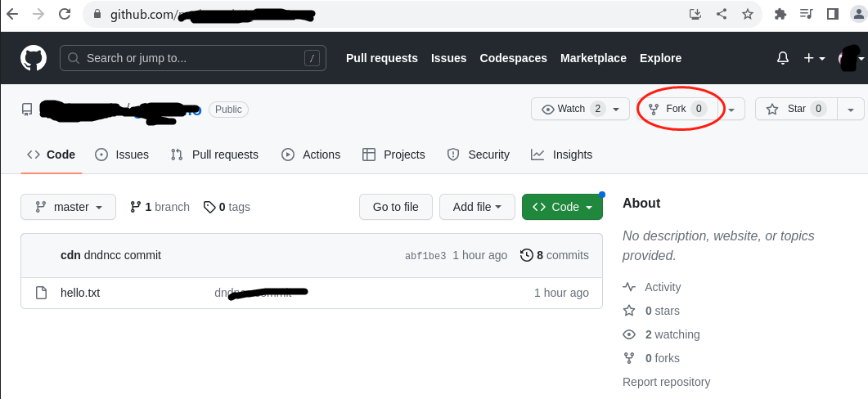Open the Activity link in About

coord(652,287)
